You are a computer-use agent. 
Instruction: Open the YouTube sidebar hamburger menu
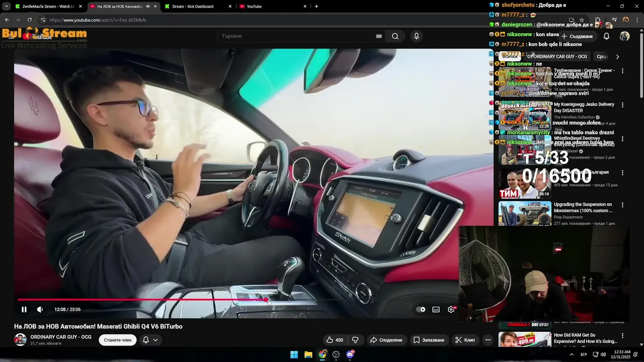coord(11,36)
